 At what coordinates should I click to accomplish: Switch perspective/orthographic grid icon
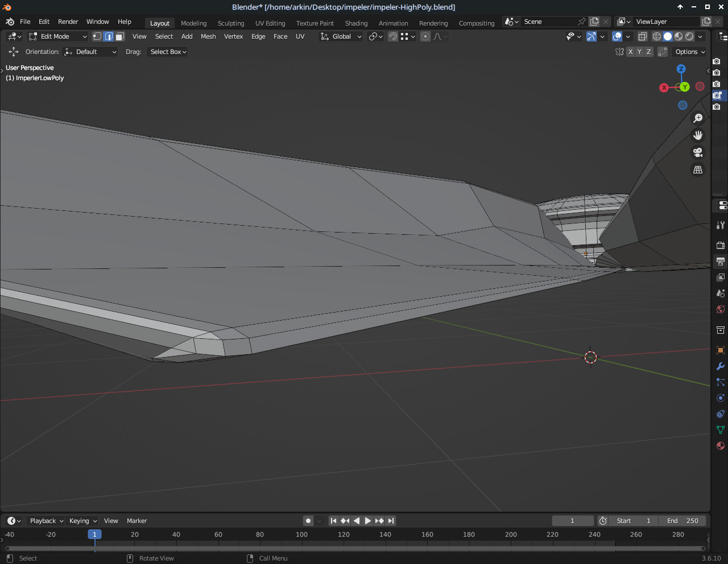[x=698, y=169]
